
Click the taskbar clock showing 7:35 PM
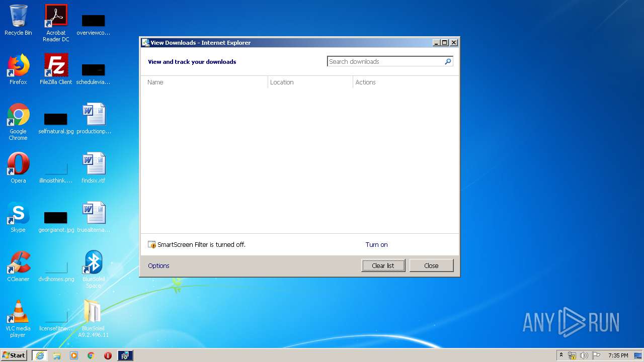pyautogui.click(x=618, y=355)
